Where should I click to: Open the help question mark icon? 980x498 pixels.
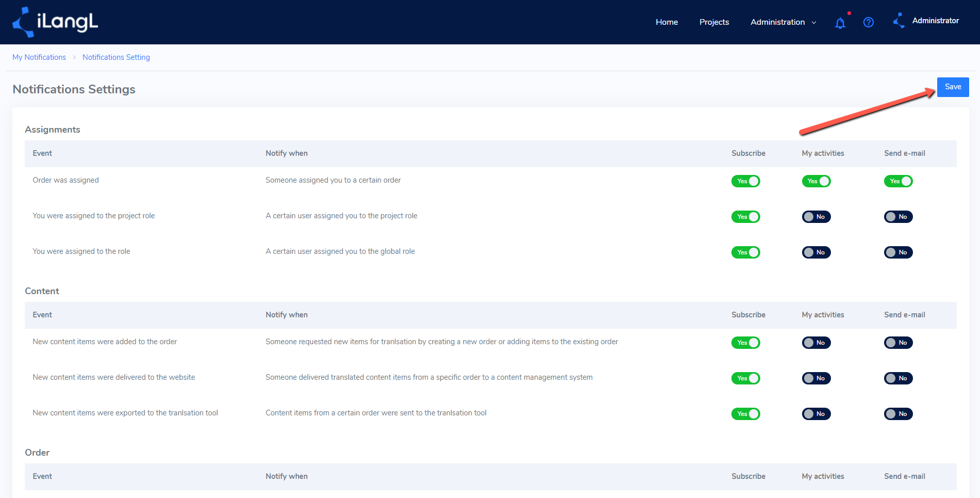[x=869, y=22]
